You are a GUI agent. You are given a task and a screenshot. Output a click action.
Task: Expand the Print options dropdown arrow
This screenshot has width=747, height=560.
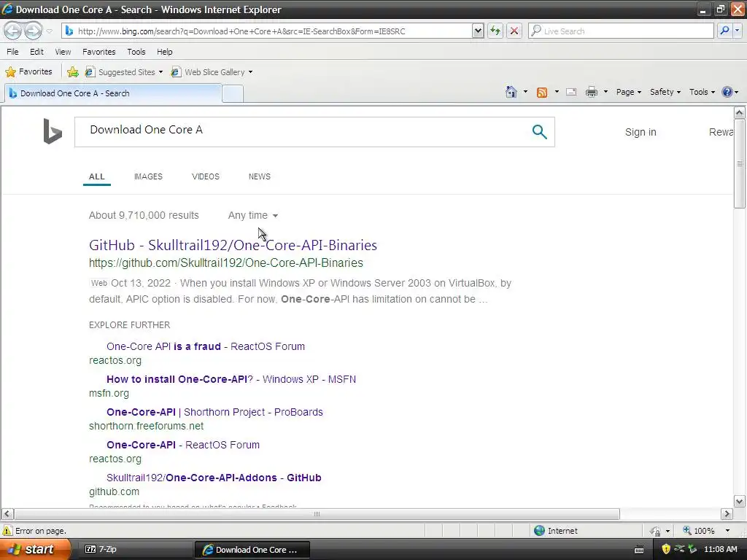(605, 92)
